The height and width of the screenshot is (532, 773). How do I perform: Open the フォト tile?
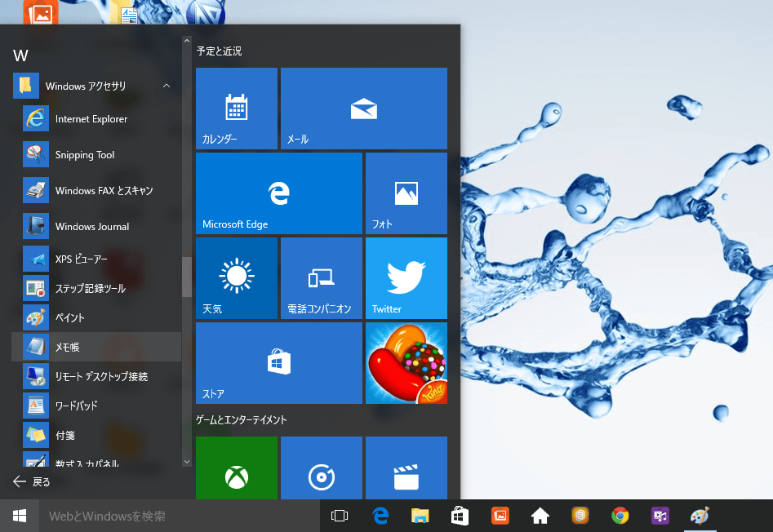[406, 193]
